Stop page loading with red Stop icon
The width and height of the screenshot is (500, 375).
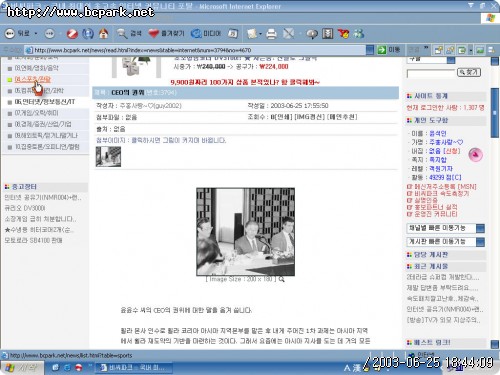72,33
